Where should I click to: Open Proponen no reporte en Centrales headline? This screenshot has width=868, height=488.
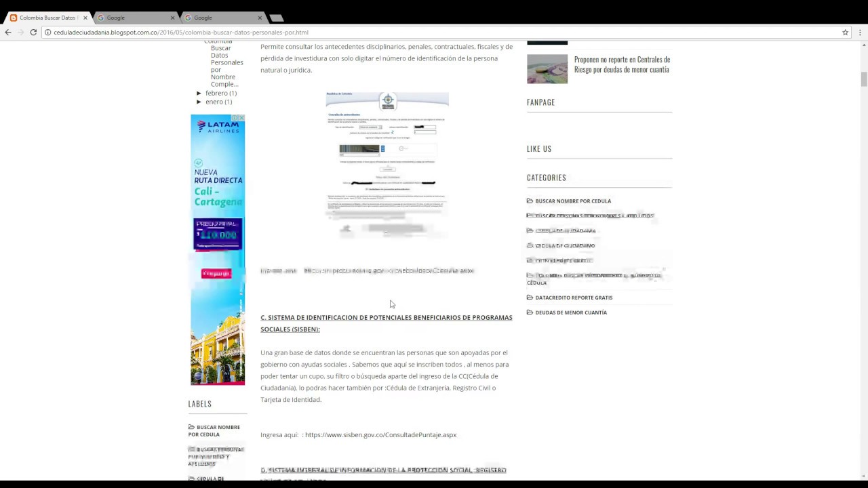[x=622, y=64]
